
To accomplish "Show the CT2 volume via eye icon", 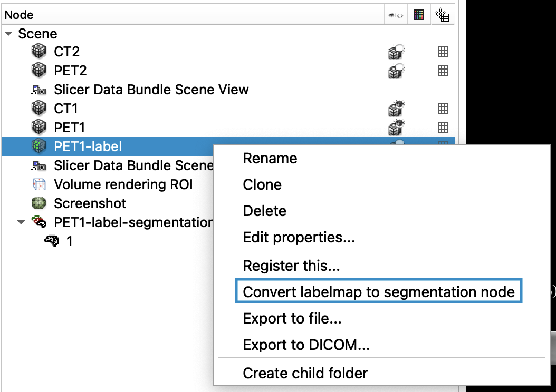I will 397,52.
